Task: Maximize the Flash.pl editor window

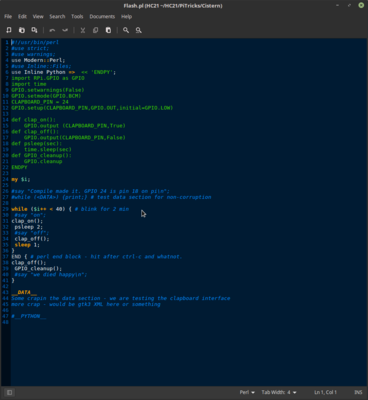Action: point(349,5)
